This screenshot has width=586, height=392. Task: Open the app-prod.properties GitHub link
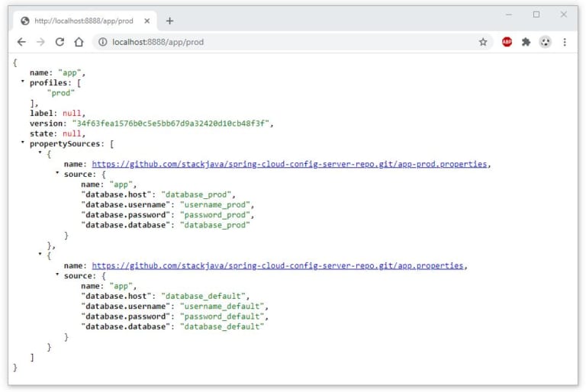[290, 164]
